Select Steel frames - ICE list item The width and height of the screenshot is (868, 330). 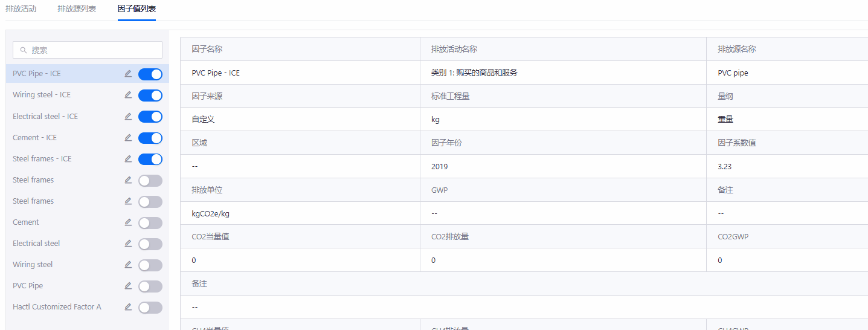(42, 158)
